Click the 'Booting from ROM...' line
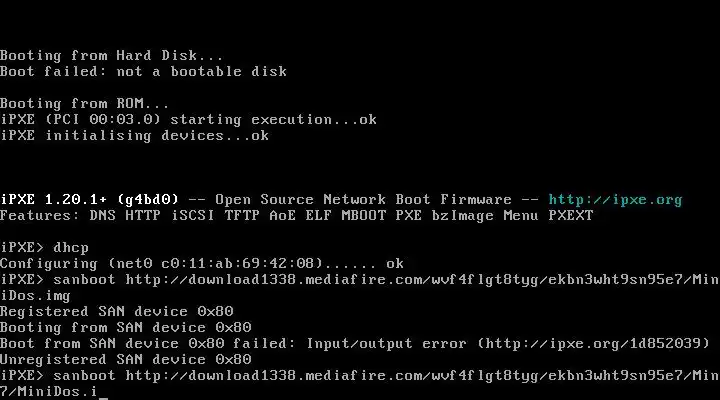Viewport: 720px width, 400px height. 85,103
